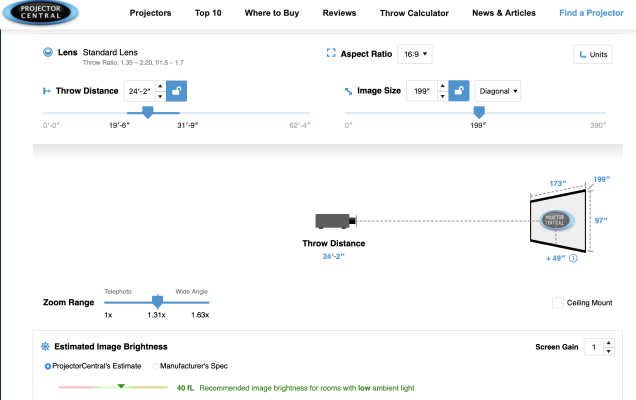Go to the Reviews menu item

pos(339,13)
